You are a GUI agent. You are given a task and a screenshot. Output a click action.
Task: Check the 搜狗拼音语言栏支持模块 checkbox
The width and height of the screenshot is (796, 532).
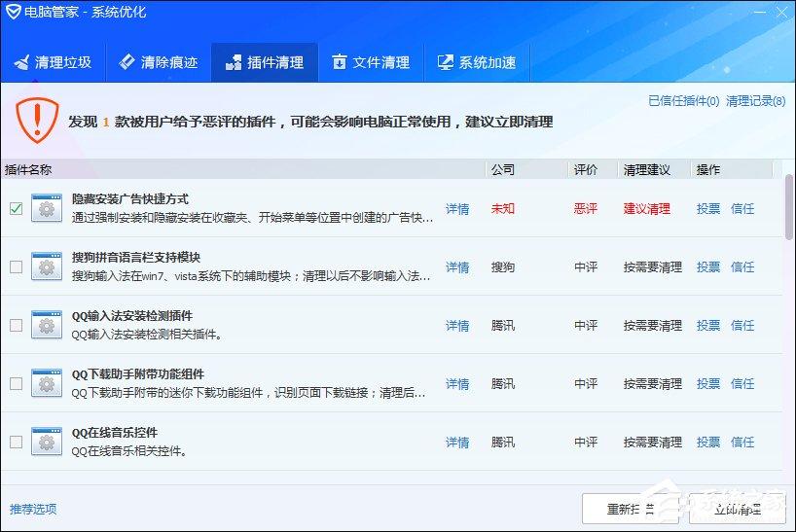[x=16, y=266]
